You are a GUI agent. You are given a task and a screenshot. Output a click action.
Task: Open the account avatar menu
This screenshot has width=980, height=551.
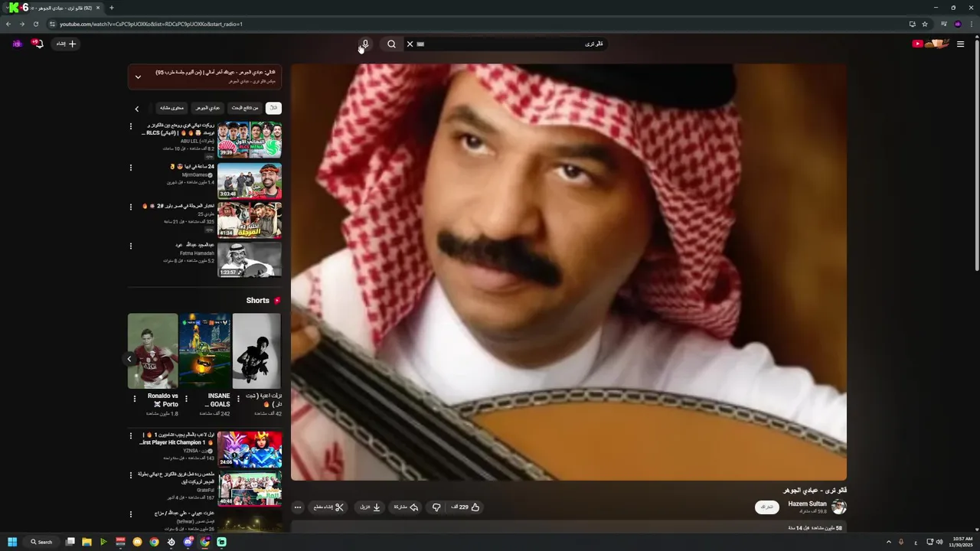[x=17, y=44]
